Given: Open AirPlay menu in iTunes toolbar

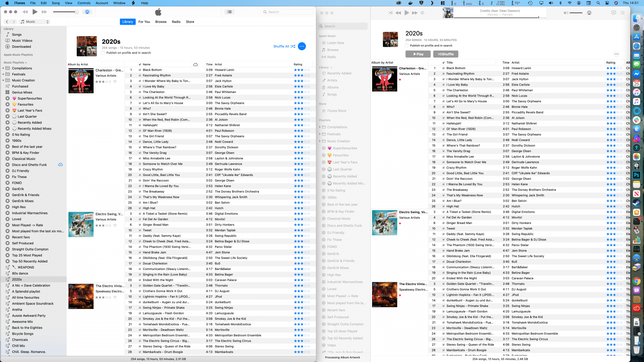Looking at the screenshot, I should click(87, 12).
